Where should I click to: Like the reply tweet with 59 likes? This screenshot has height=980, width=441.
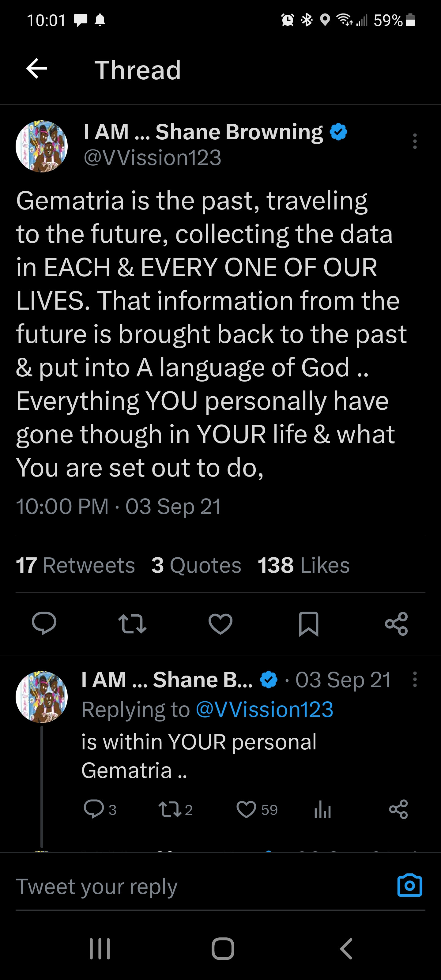click(x=247, y=809)
